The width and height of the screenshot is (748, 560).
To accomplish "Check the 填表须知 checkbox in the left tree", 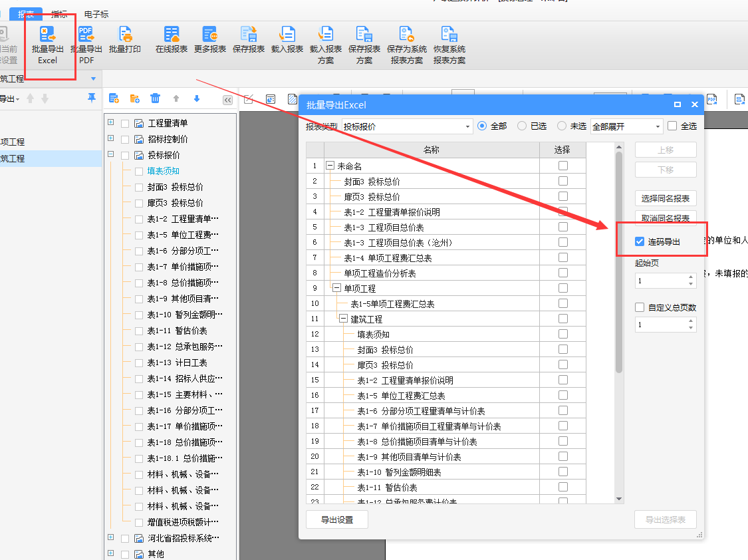I will click(139, 171).
